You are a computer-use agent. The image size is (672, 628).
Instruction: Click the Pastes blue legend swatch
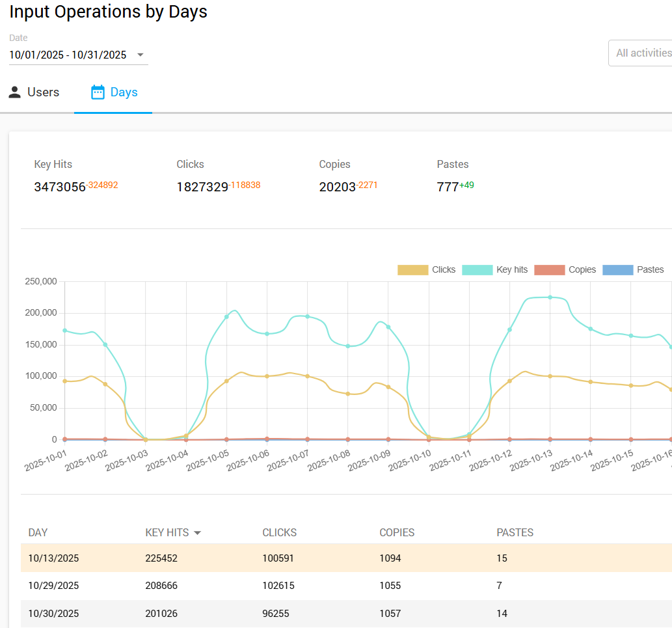618,269
